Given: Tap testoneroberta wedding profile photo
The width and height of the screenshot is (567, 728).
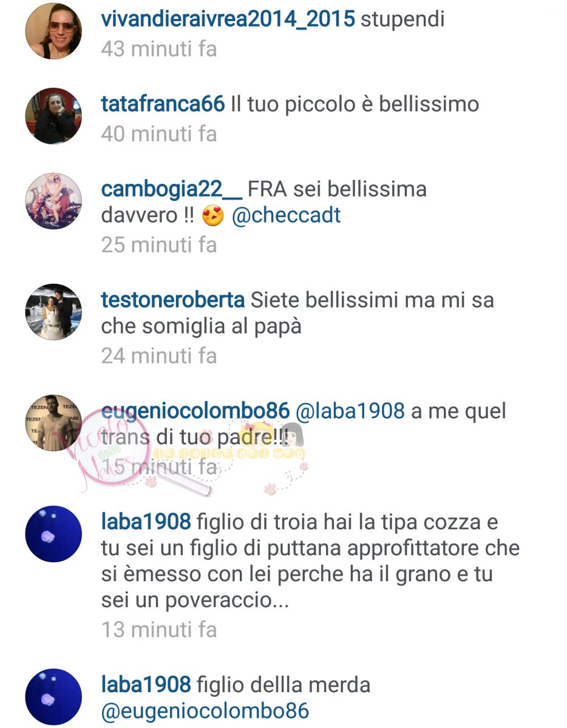Looking at the screenshot, I should [53, 312].
